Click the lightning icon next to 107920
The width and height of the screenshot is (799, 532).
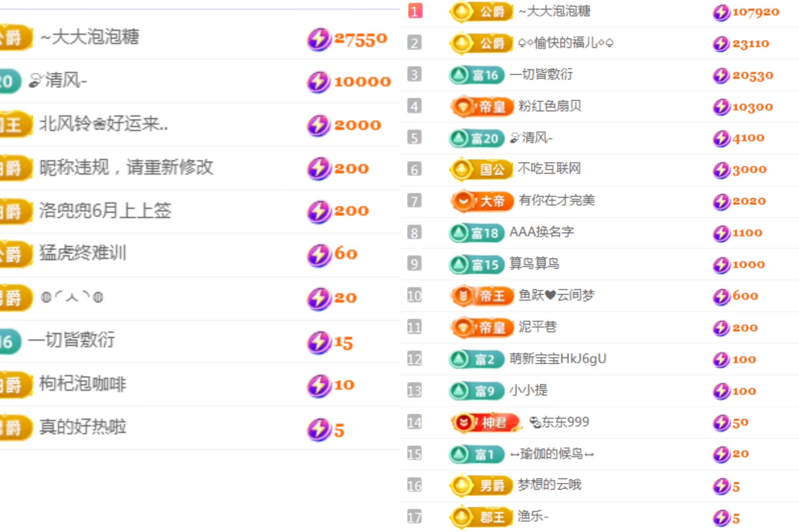tap(721, 12)
